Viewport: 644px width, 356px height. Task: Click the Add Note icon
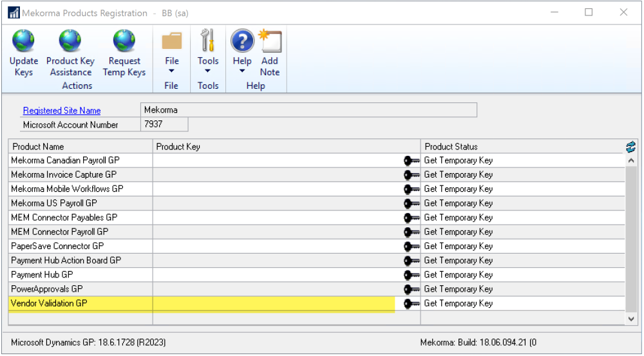(270, 41)
